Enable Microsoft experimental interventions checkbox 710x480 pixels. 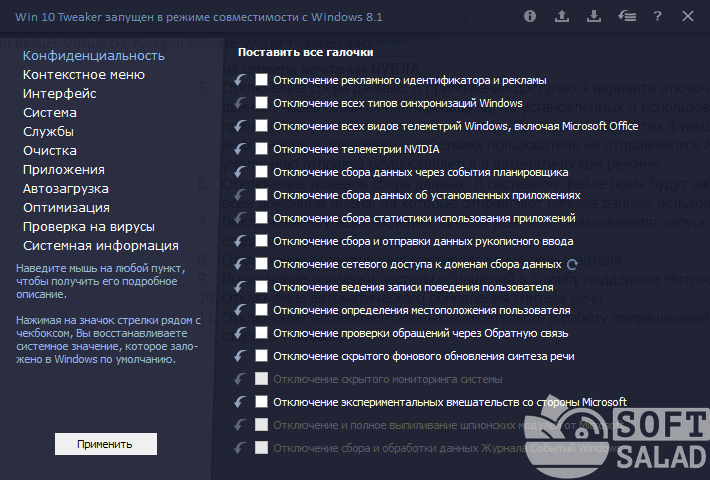(x=261, y=402)
